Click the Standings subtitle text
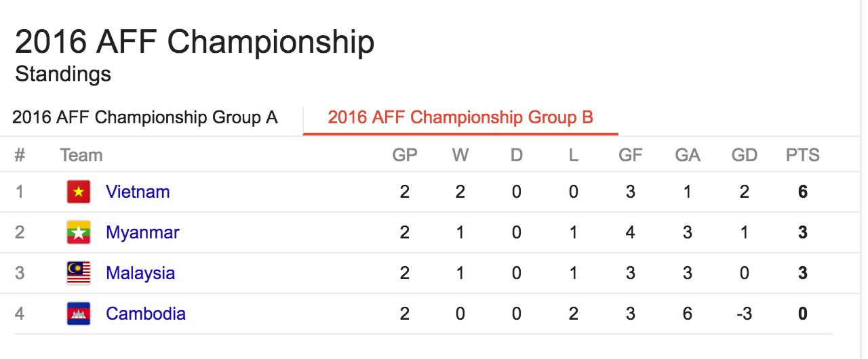 (x=63, y=73)
